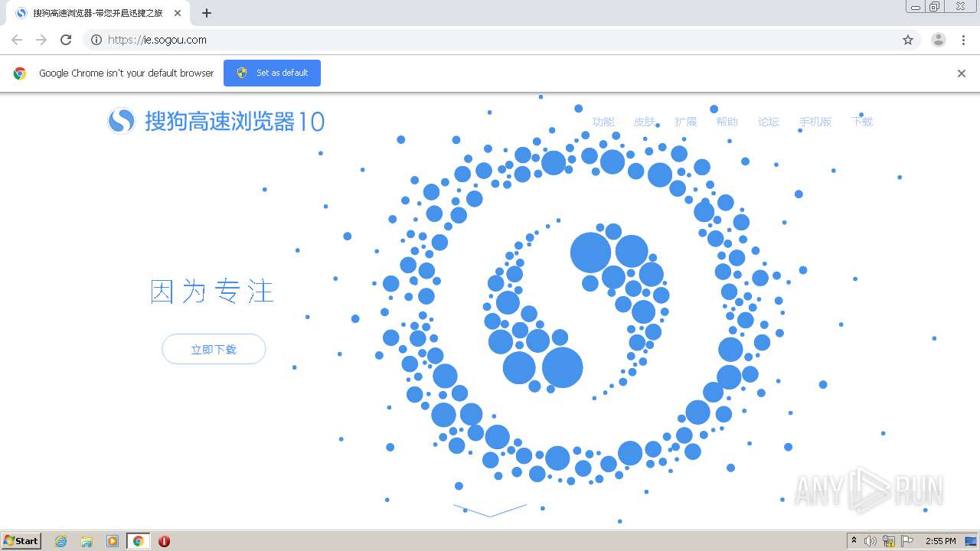This screenshot has width=980, height=551.
Task: Open Chrome's three-dot menu
Action: click(964, 40)
